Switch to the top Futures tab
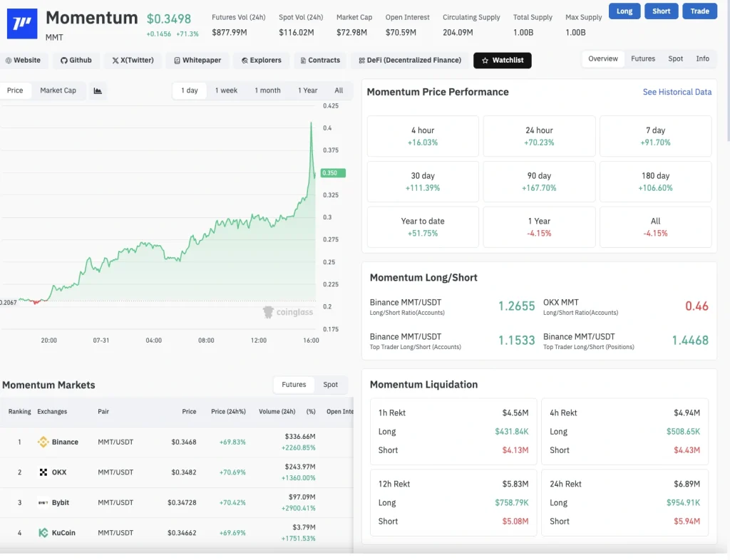This screenshot has width=730, height=560. tap(643, 59)
